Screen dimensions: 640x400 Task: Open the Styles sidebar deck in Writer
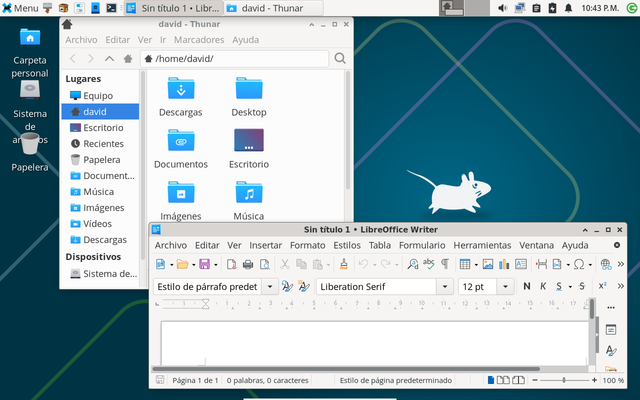click(611, 350)
